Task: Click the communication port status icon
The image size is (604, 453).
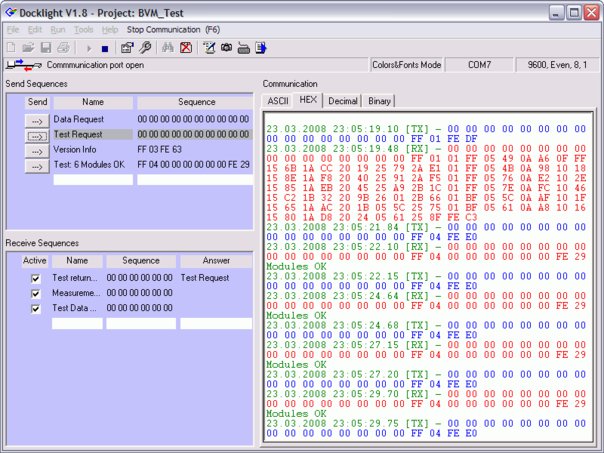Action: click(x=23, y=65)
